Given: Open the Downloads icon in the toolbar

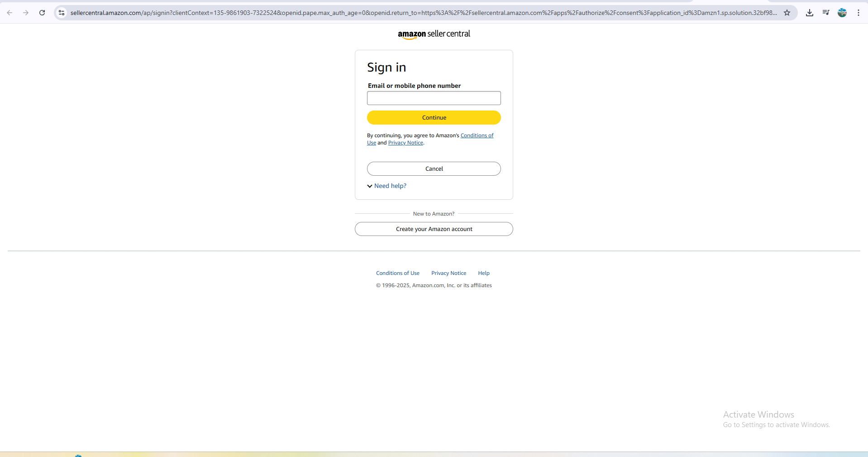Looking at the screenshot, I should click(x=810, y=13).
